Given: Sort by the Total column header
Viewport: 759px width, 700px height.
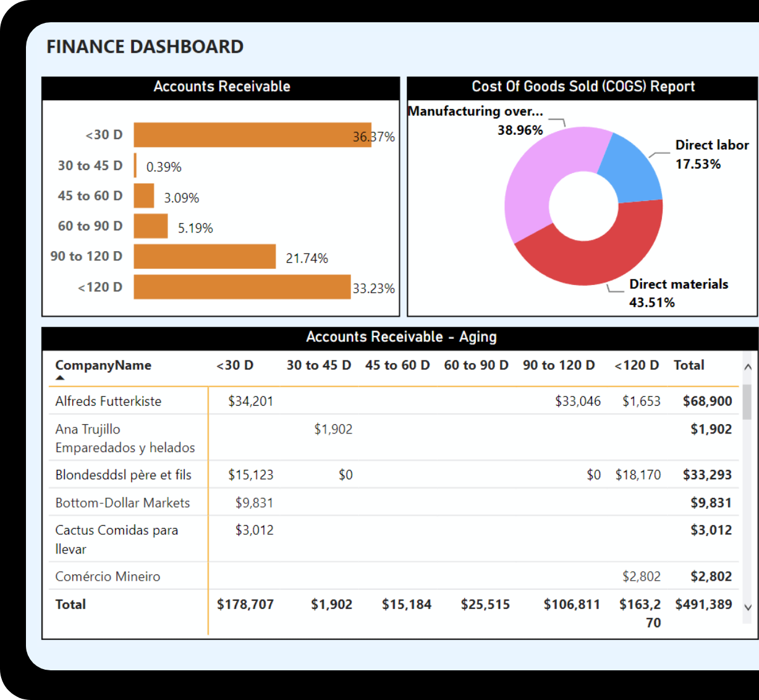Looking at the screenshot, I should pos(689,365).
